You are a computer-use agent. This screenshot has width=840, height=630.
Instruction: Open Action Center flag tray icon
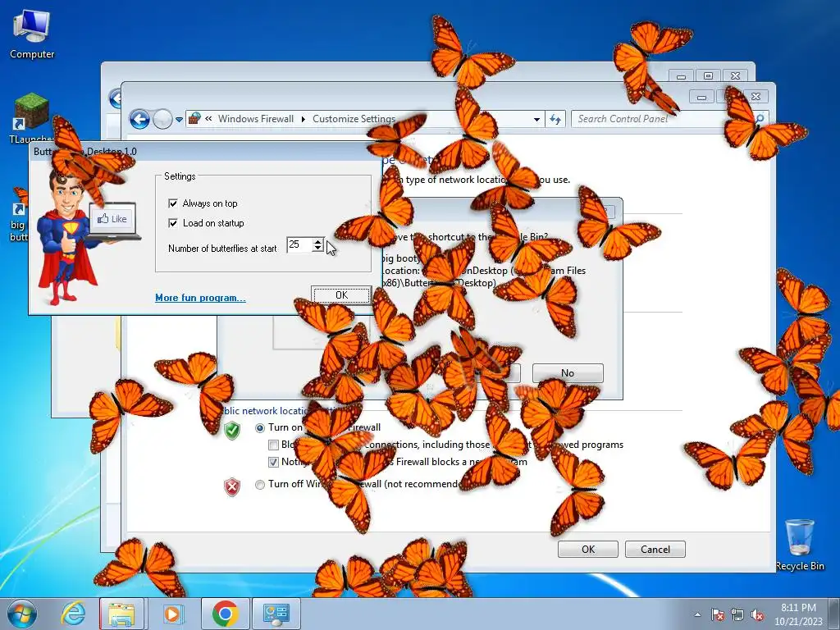[x=718, y=614]
